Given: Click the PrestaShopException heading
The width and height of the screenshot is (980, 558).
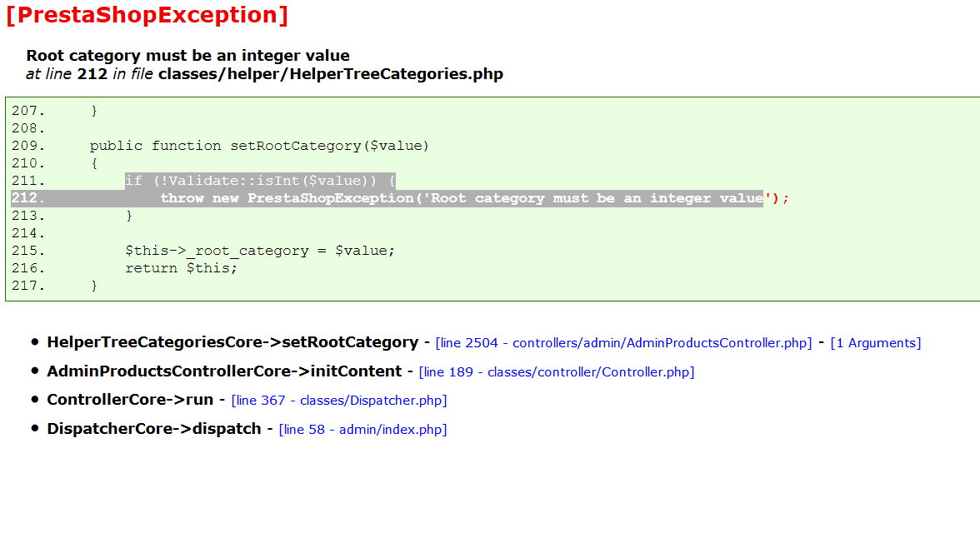Looking at the screenshot, I should 147,14.
